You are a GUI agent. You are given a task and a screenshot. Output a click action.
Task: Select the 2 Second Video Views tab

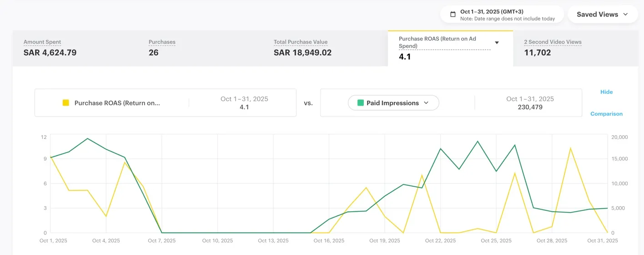575,48
